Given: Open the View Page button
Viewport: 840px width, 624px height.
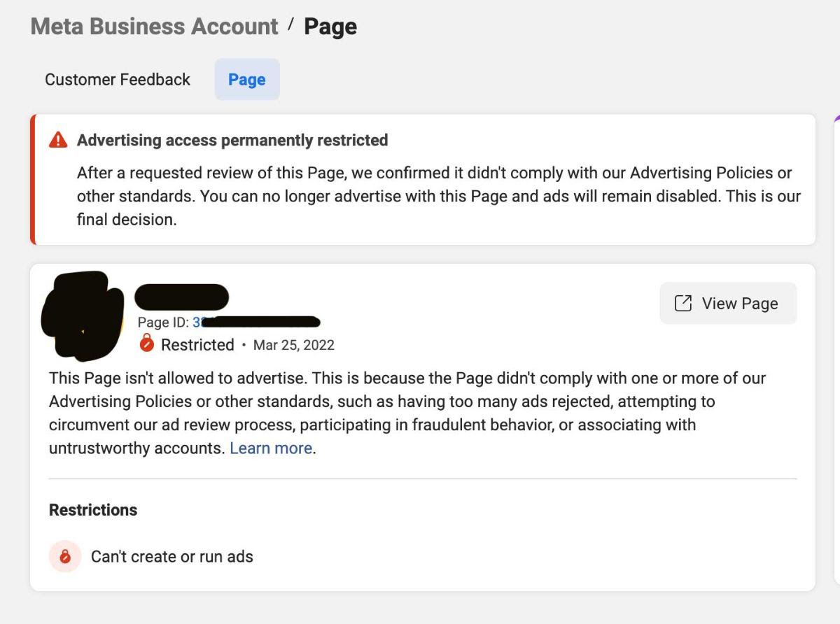Looking at the screenshot, I should pos(728,303).
